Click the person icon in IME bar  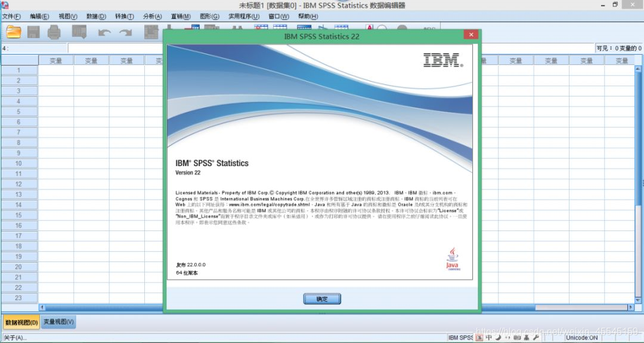(x=527, y=338)
